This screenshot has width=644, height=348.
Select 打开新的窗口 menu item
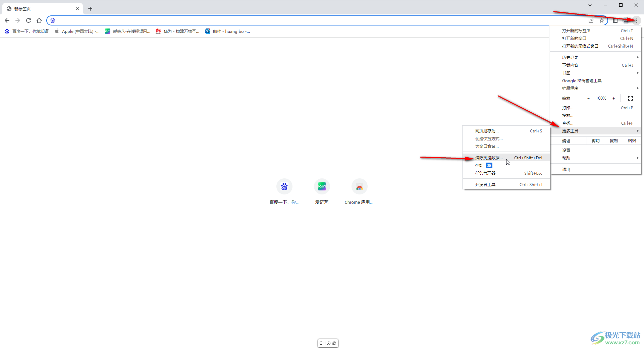pyautogui.click(x=595, y=38)
